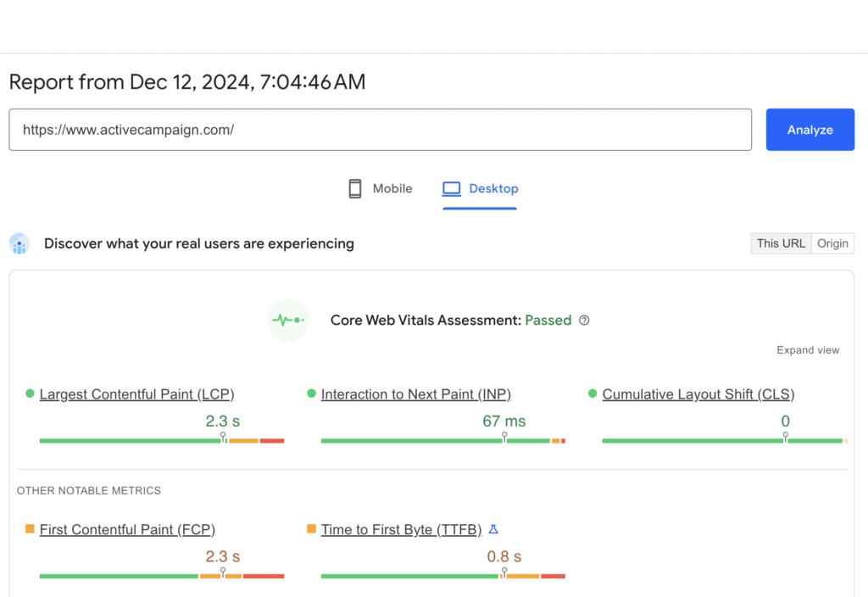Click the TTFB distribution bar
868x597 pixels.
point(442,576)
